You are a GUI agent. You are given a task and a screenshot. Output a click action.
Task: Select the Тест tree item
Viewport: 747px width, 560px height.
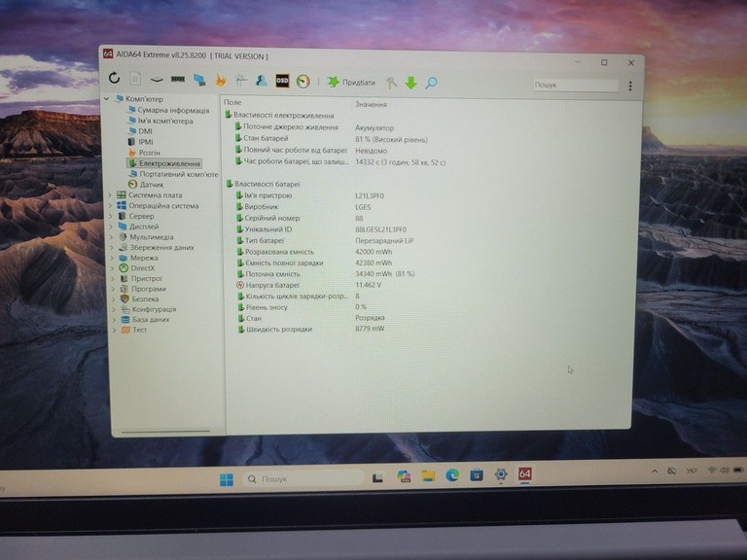134,330
